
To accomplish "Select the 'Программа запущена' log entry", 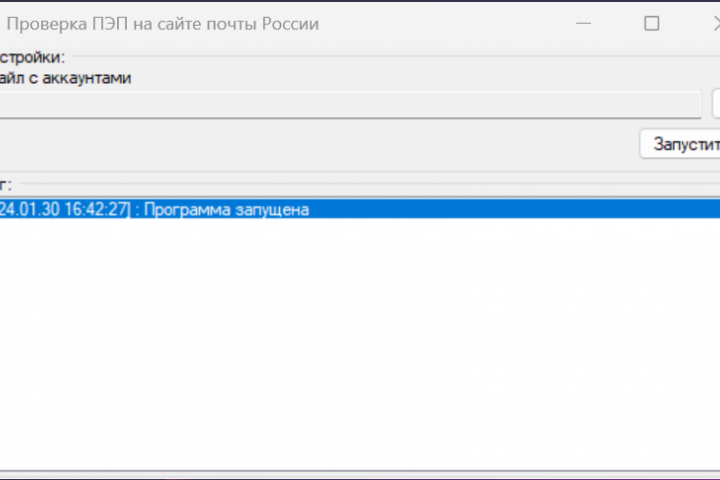I will [360, 209].
